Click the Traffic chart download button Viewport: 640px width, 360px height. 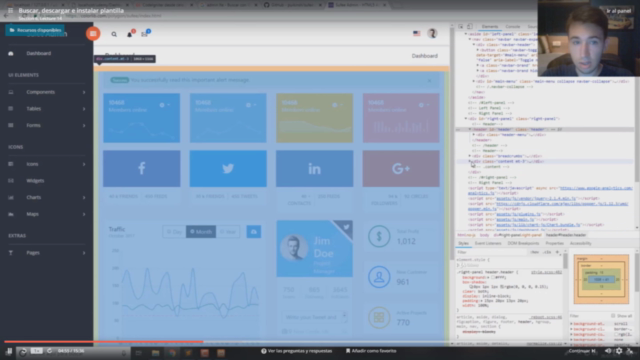pos(253,232)
